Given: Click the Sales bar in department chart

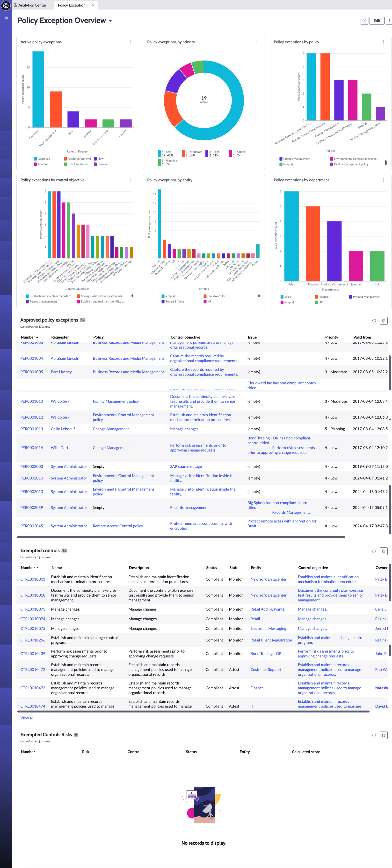Looking at the screenshot, I should click(x=291, y=236).
